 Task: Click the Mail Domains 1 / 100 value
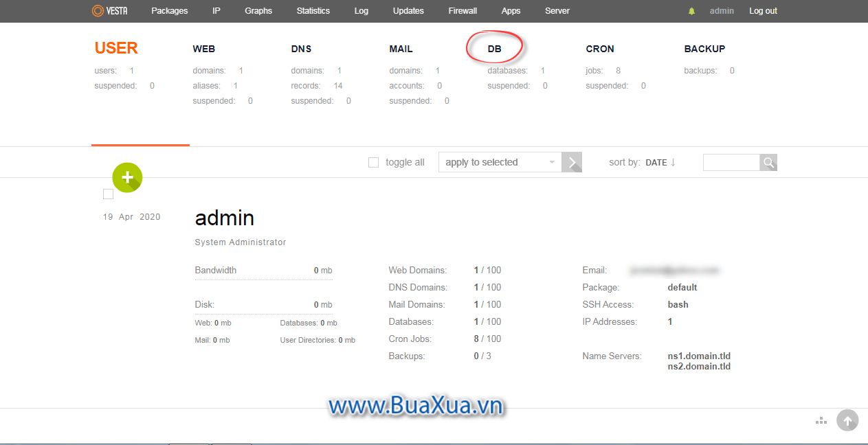click(487, 304)
